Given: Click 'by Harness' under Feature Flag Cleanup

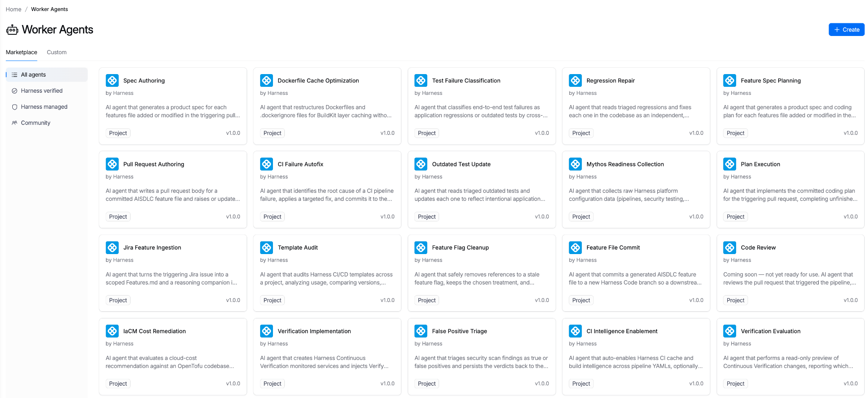Looking at the screenshot, I should pyautogui.click(x=428, y=260).
